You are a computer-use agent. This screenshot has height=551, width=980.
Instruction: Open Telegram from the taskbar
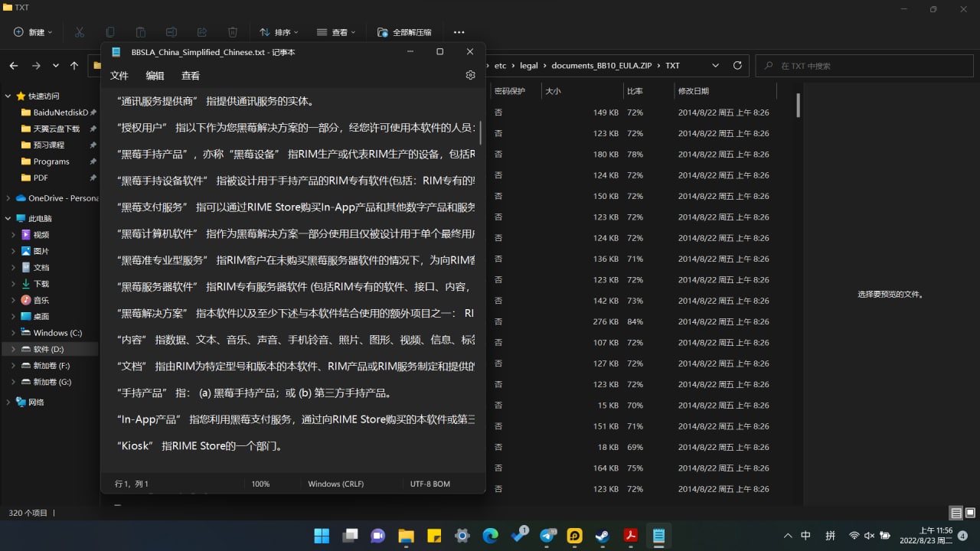point(547,535)
